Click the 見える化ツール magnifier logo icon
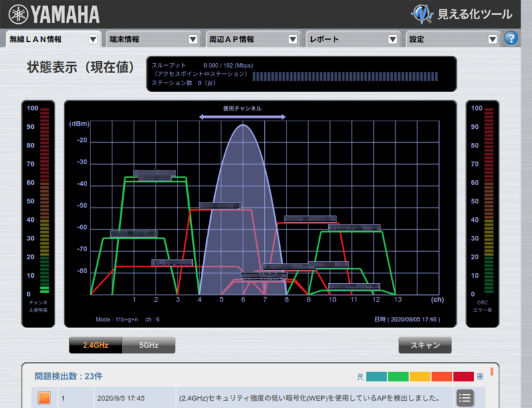The image size is (532, 408). pos(422,14)
